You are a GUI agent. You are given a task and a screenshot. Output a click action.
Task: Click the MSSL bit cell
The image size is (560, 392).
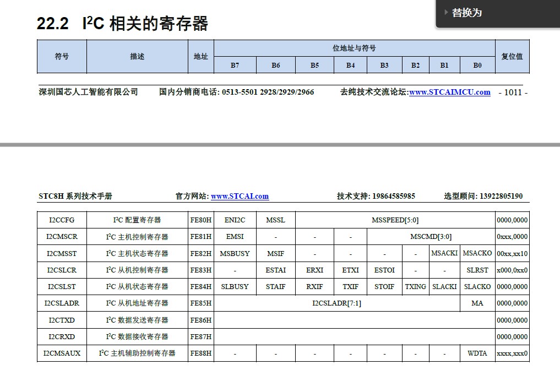click(x=276, y=220)
